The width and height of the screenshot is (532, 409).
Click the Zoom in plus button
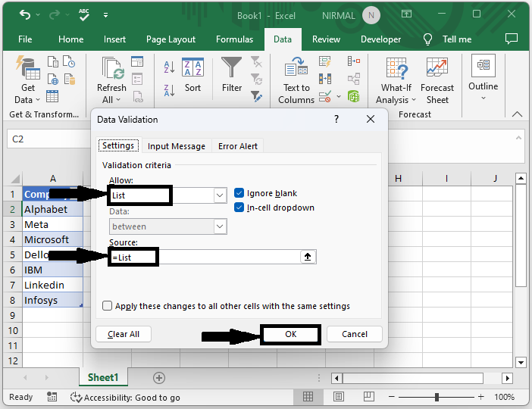(480, 396)
